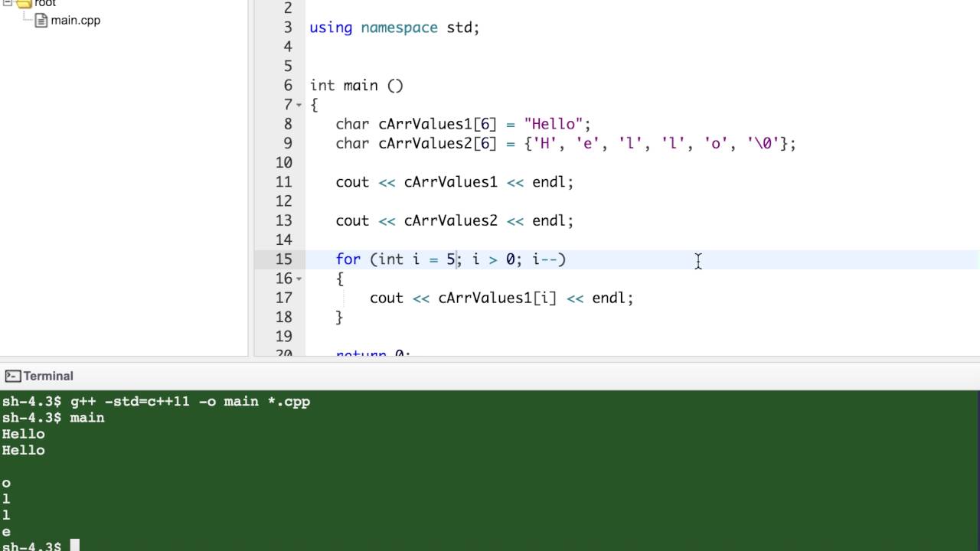Switch to the Terminal tab

pos(40,376)
